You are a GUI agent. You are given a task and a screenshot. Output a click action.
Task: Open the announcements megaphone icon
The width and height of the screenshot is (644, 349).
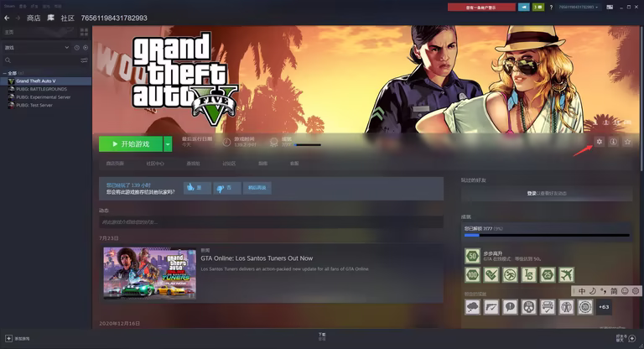point(524,7)
